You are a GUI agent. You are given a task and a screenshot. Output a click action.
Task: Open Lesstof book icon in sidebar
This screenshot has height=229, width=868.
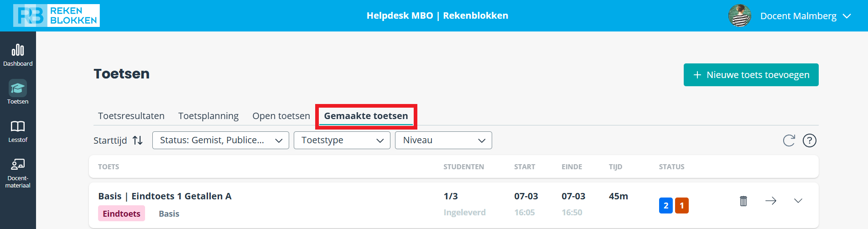(18, 126)
